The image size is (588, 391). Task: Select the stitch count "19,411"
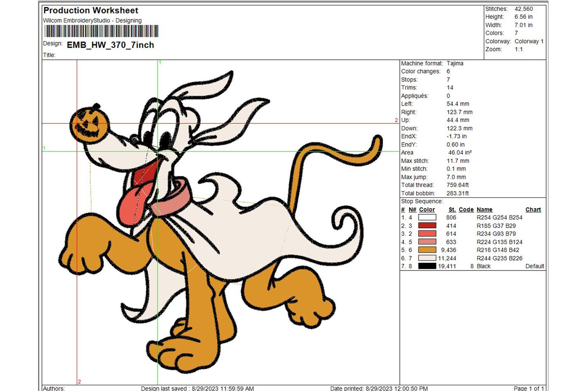coord(447,266)
